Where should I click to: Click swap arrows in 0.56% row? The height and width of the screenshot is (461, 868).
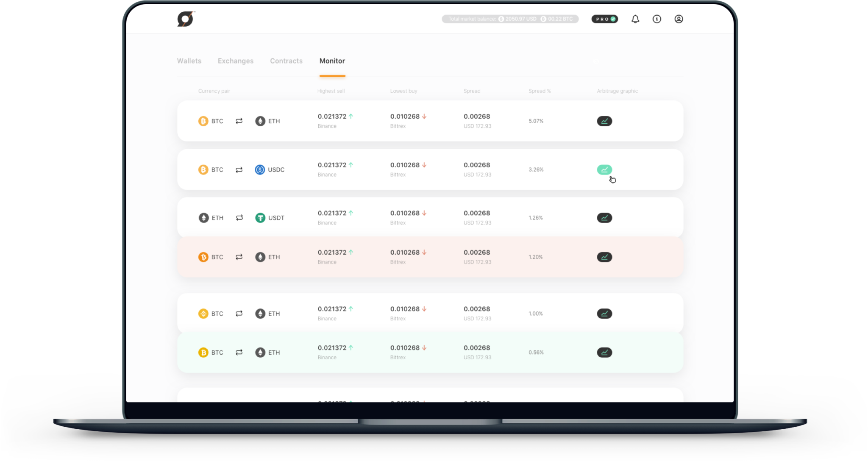pyautogui.click(x=239, y=353)
